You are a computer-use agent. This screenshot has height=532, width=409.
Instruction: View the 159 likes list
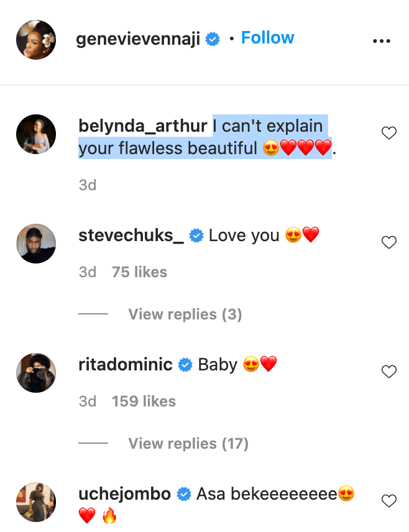144,401
